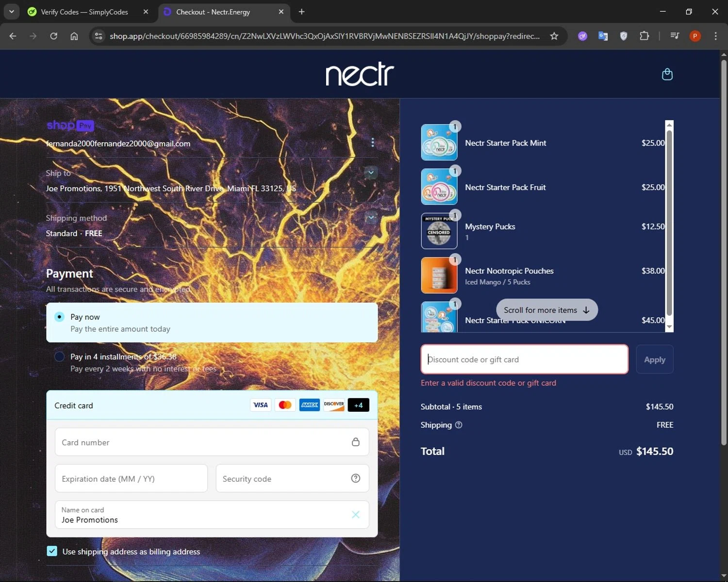
Task: Open the Extensions puzzle icon
Action: [644, 36]
